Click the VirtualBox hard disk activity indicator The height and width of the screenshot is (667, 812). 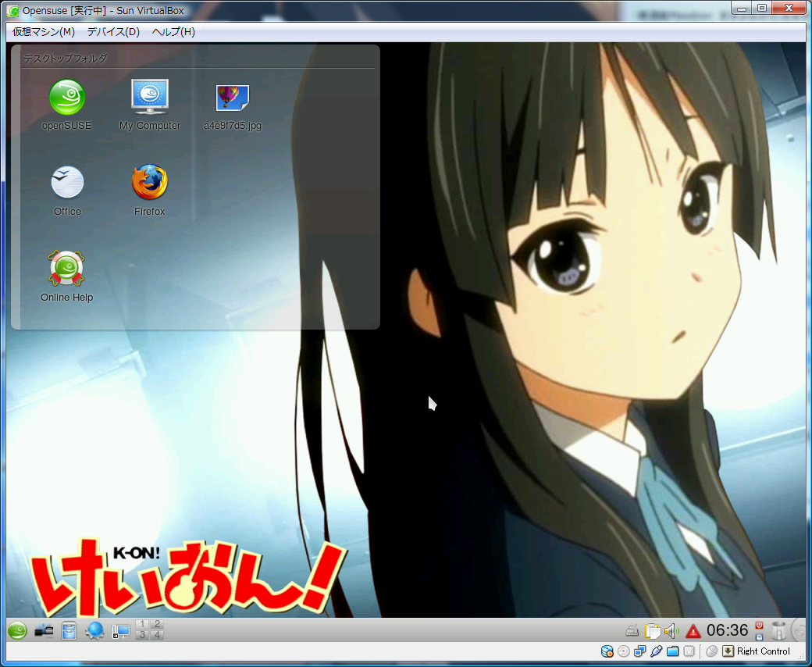coord(607,651)
